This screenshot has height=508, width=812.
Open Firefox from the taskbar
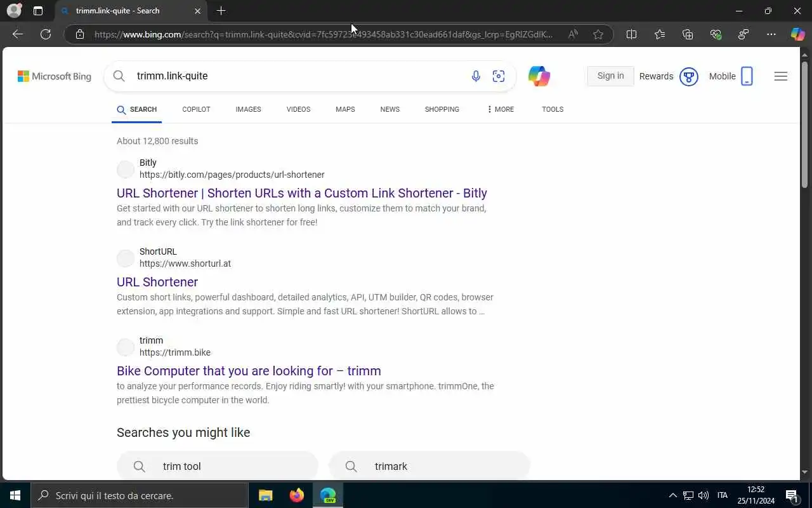point(296,495)
